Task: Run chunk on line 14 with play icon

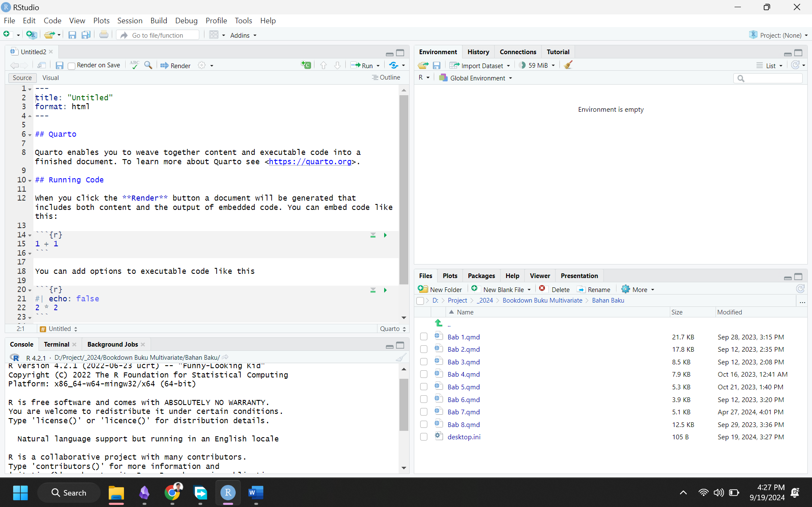Action: 385,235
